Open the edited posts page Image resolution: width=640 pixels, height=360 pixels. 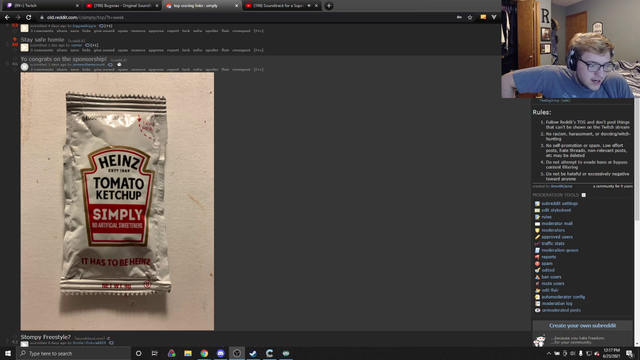coord(548,270)
